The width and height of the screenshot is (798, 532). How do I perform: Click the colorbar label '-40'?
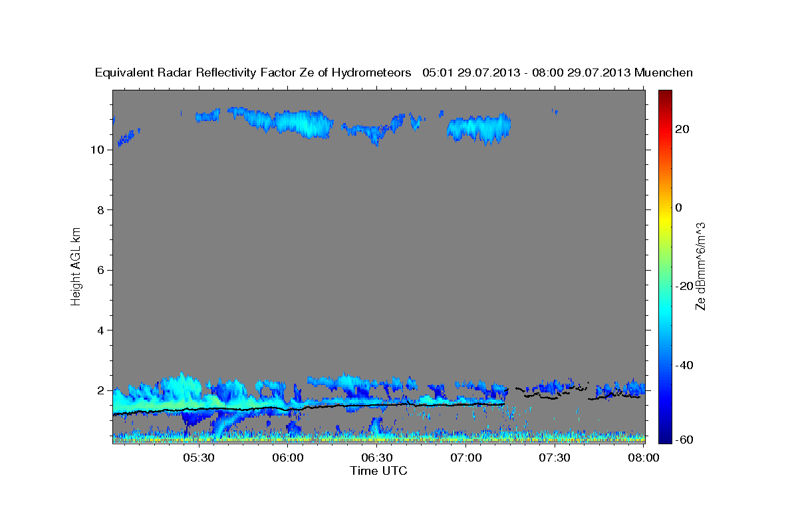tap(685, 364)
